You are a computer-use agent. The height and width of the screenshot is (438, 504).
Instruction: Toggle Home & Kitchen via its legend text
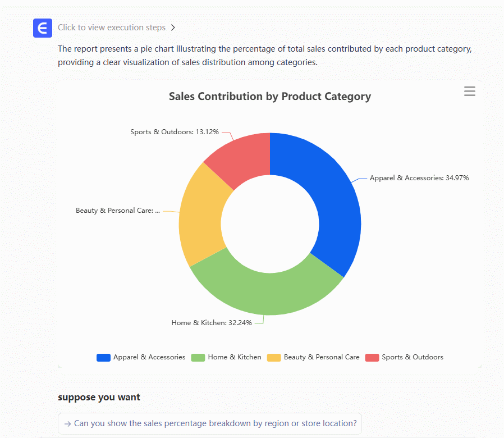(235, 357)
